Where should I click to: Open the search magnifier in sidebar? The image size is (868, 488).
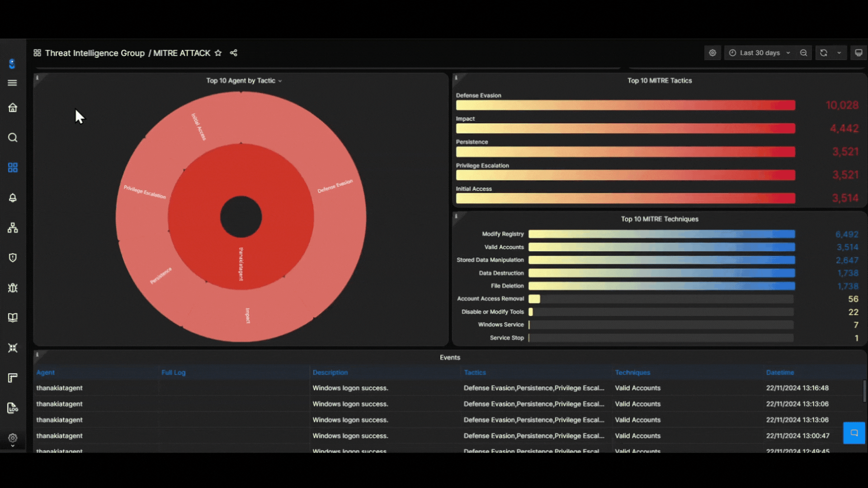click(x=13, y=137)
